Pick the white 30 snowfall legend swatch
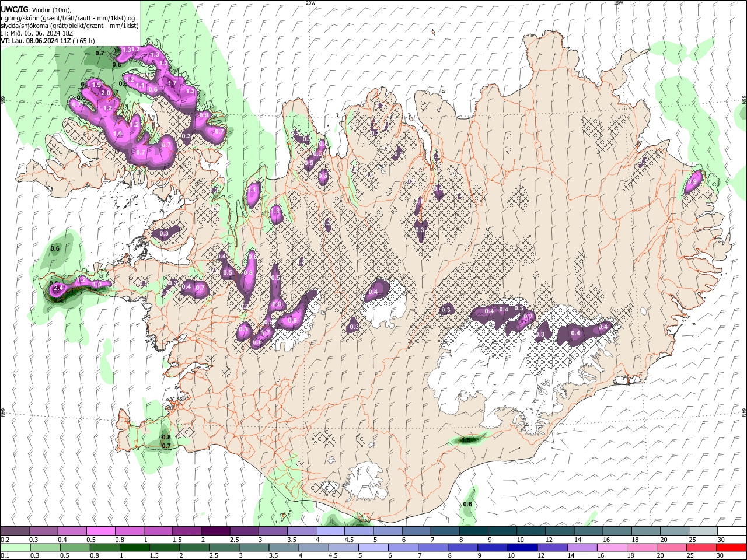Image resolution: width=747 pixels, height=560 pixels. [732, 531]
